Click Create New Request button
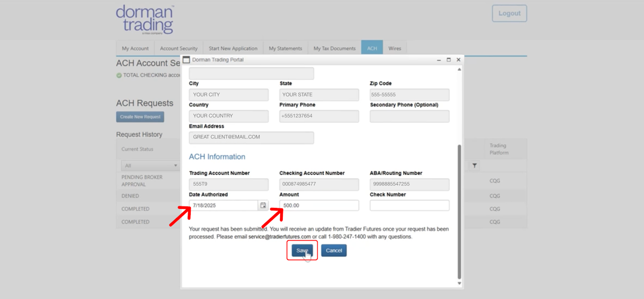 point(140,117)
